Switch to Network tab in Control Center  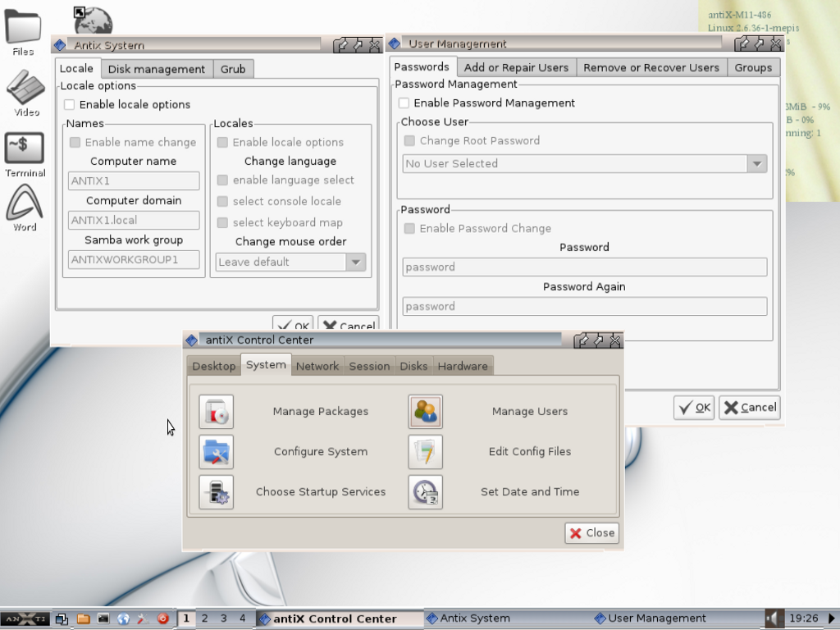[317, 366]
